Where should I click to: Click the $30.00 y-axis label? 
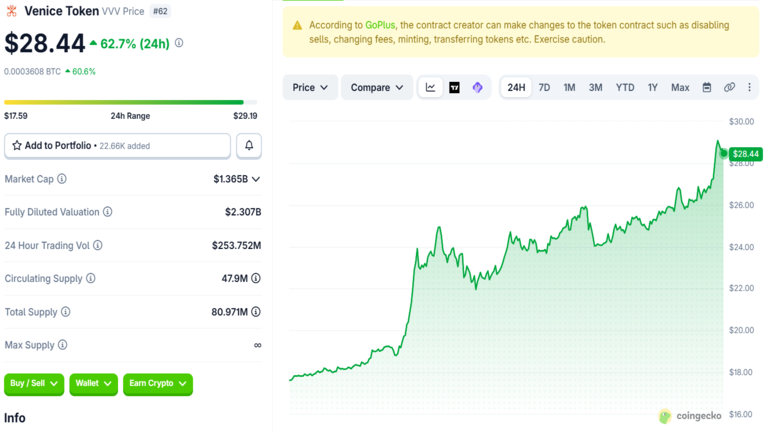(x=741, y=121)
